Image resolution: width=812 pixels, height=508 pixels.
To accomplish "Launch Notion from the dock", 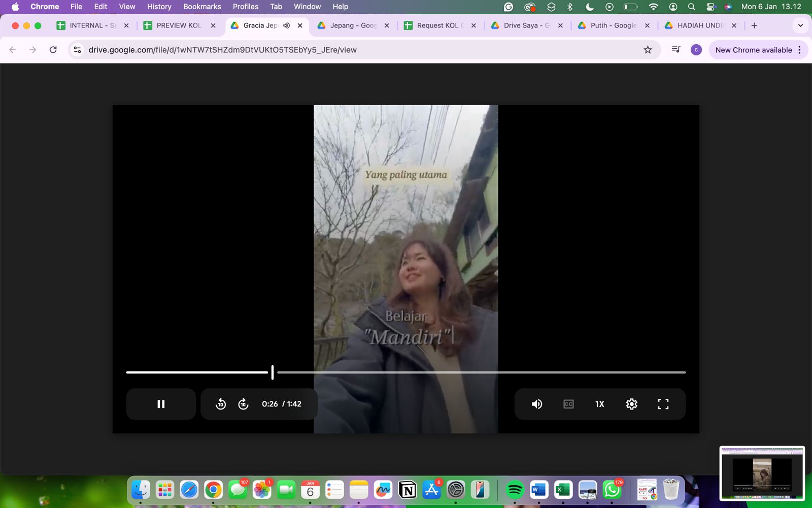I will coord(407,490).
